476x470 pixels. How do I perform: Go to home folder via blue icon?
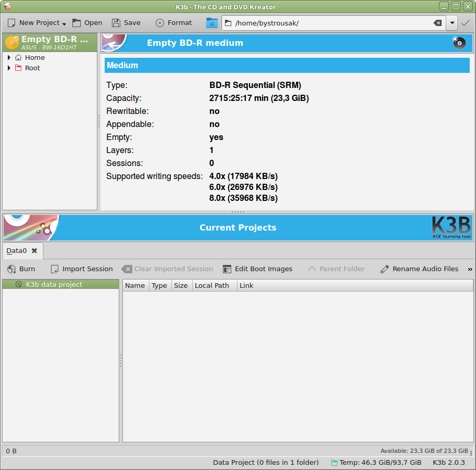[x=211, y=23]
